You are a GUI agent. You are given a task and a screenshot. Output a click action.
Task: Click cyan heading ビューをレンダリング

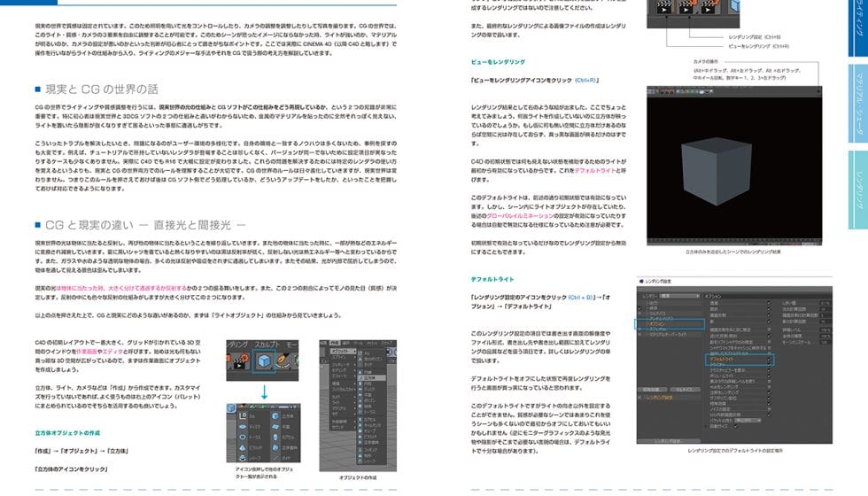coord(498,62)
